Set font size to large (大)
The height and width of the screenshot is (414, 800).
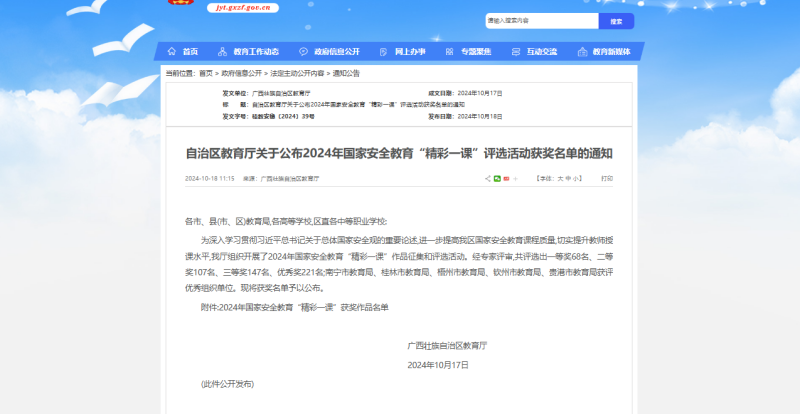561,178
